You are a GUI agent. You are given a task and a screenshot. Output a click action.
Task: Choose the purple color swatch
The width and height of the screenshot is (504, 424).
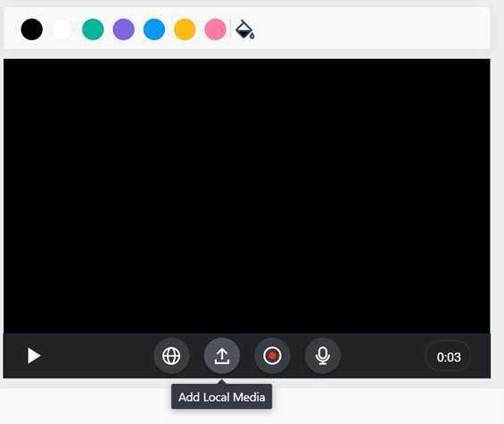click(124, 29)
